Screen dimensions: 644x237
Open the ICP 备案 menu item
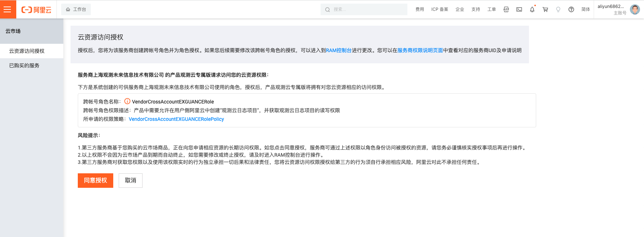click(x=440, y=9)
